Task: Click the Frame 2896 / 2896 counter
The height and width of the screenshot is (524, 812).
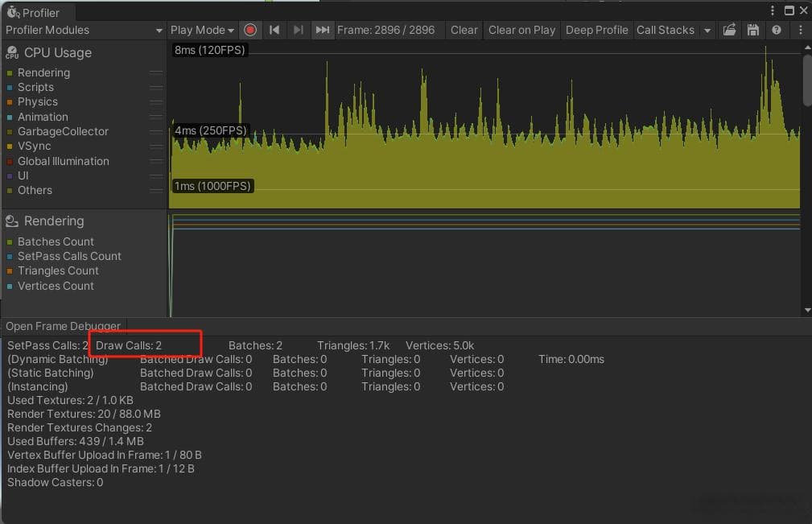Action: tap(385, 30)
